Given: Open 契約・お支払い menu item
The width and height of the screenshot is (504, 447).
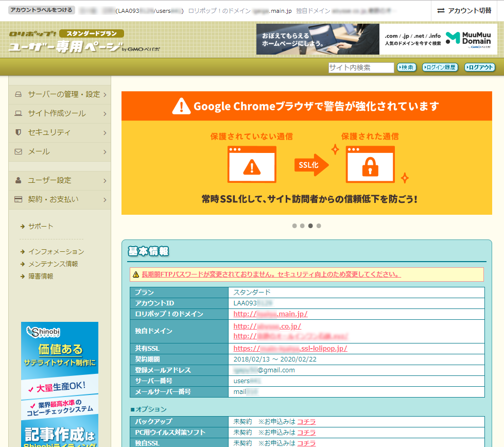Looking at the screenshot, I should (x=60, y=200).
